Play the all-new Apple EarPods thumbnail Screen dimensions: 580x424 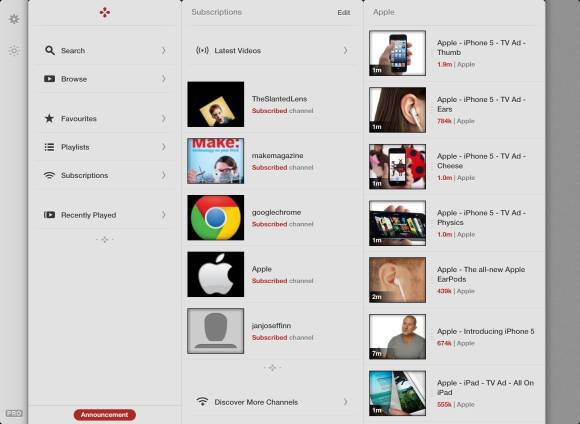pos(398,280)
